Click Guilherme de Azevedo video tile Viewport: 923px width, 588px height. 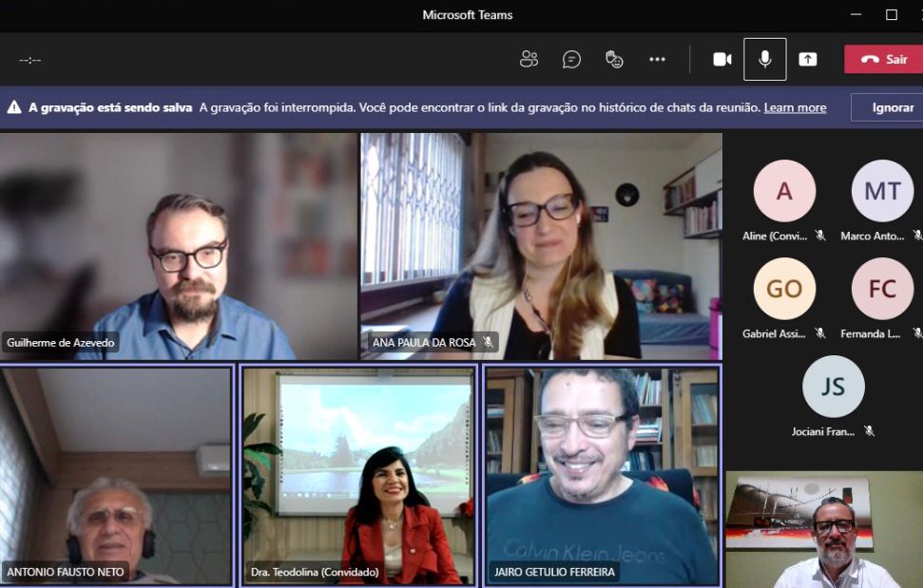click(x=179, y=246)
